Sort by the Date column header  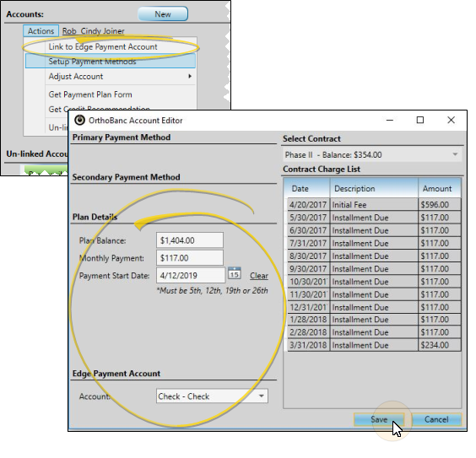[307, 189]
